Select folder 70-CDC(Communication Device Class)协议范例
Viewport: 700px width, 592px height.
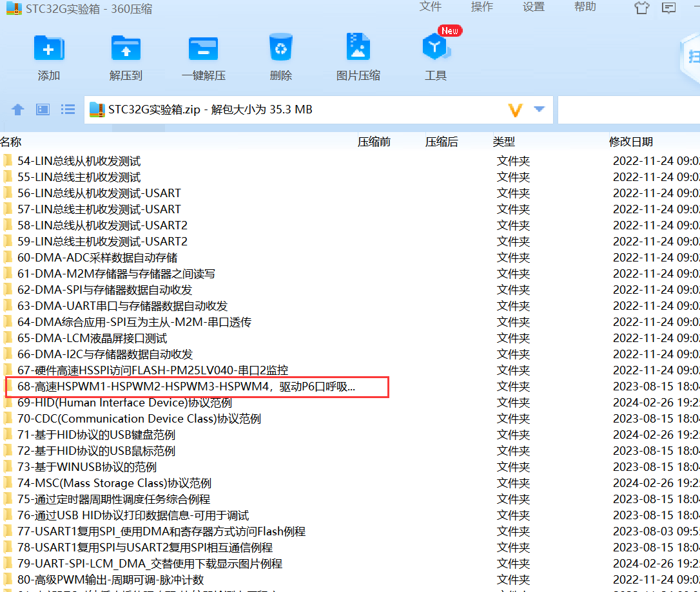[x=139, y=419]
